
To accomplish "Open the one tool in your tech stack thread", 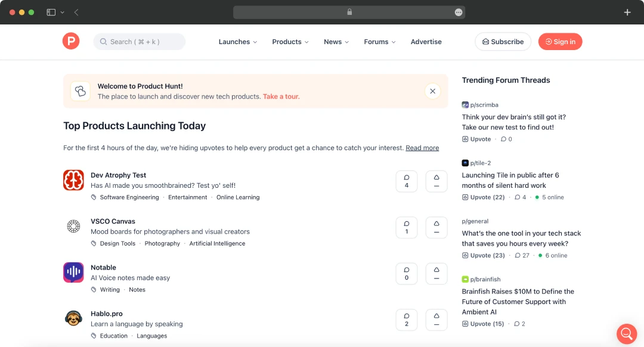I will [522, 238].
